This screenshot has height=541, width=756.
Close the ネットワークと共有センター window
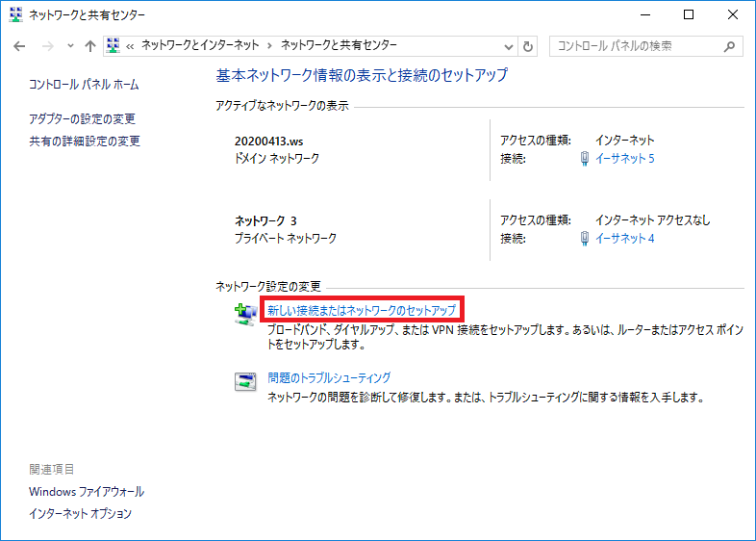click(x=732, y=15)
